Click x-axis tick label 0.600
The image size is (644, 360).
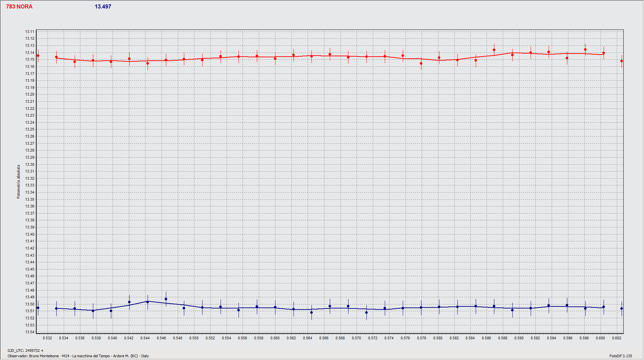click(x=600, y=338)
